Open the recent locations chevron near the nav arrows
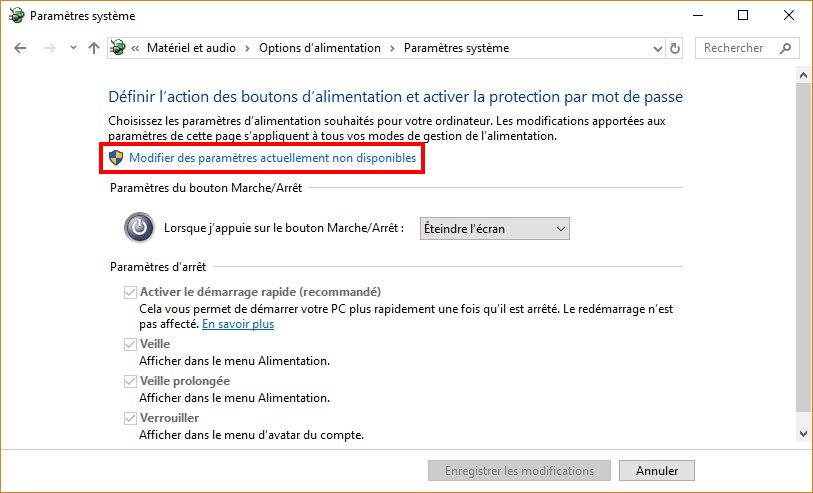The height and width of the screenshot is (493, 813). (x=73, y=48)
